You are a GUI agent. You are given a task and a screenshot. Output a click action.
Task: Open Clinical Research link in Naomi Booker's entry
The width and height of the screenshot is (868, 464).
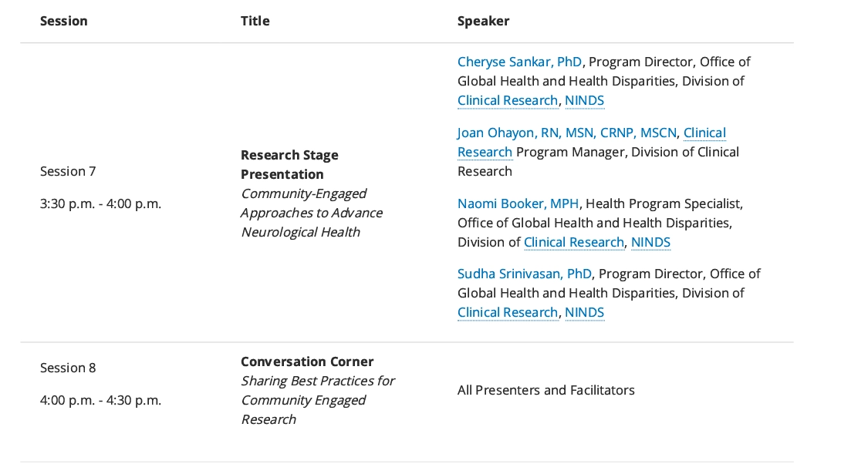coord(573,242)
